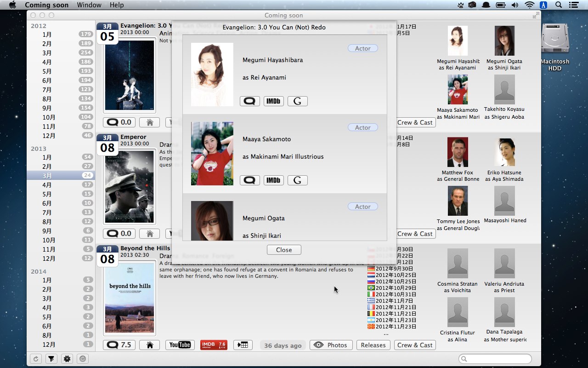The height and width of the screenshot is (368, 588).
Task: Click Matthew Fox's photo in Emperor cast
Action: tap(458, 152)
